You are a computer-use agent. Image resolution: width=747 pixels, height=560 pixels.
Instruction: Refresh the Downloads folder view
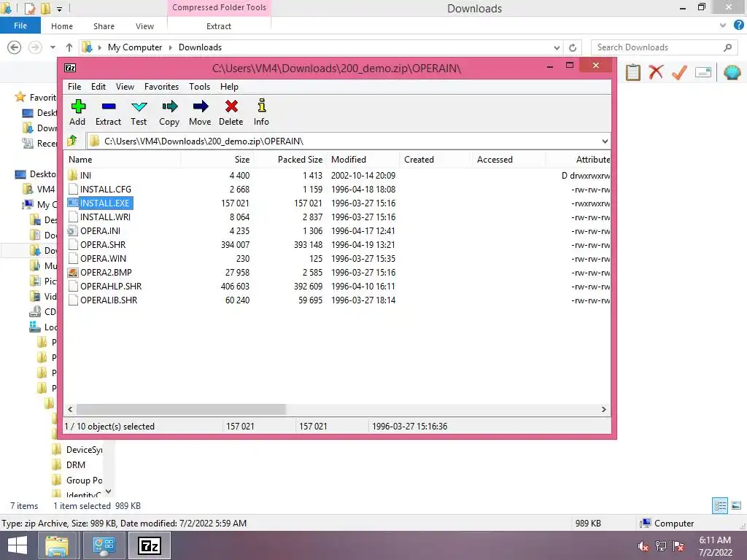[x=573, y=47]
